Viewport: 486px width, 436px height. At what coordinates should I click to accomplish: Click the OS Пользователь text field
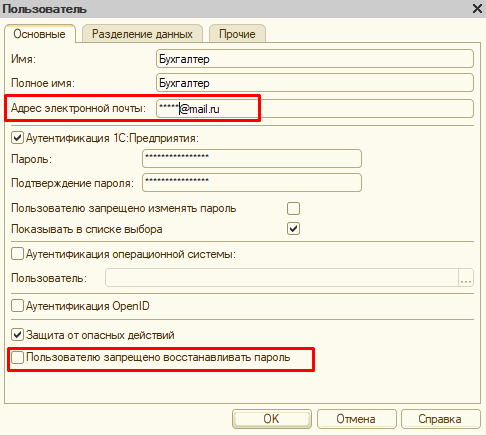coord(282,278)
